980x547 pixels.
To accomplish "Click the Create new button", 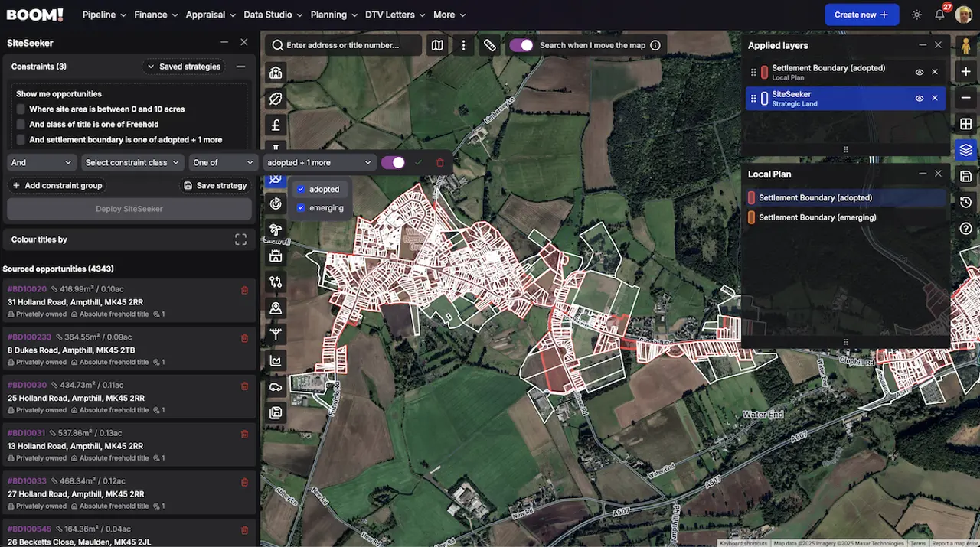I will click(x=861, y=15).
